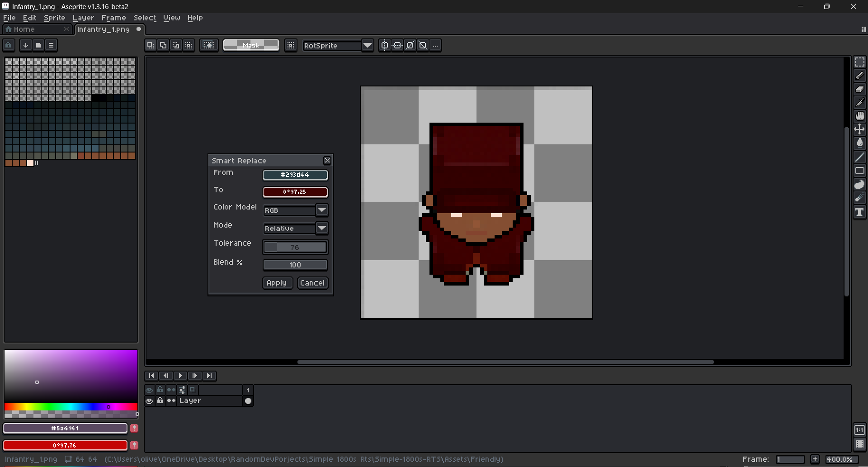Viewport: 868px width, 467px height.
Task: Toggle lock on Layer
Action: pyautogui.click(x=160, y=401)
